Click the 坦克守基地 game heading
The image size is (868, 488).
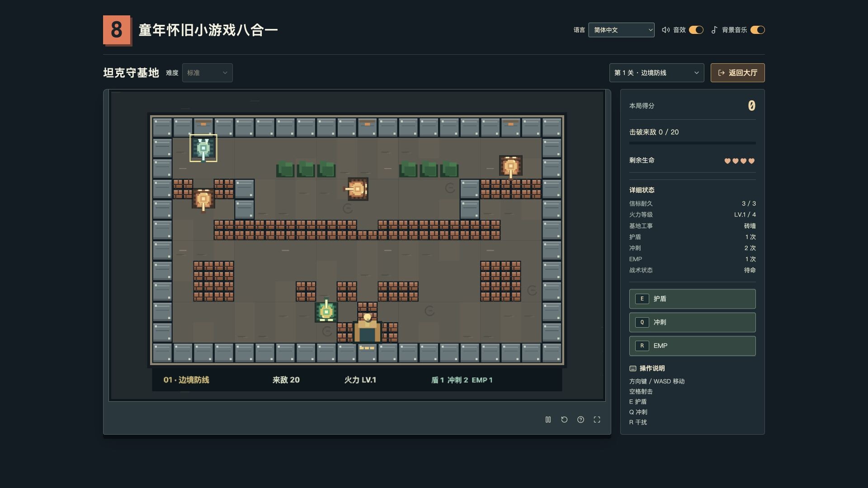point(131,73)
